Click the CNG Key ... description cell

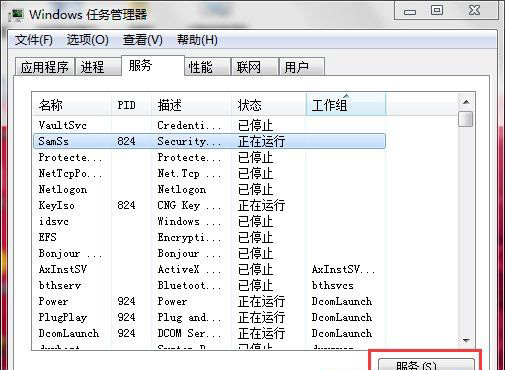click(189, 205)
